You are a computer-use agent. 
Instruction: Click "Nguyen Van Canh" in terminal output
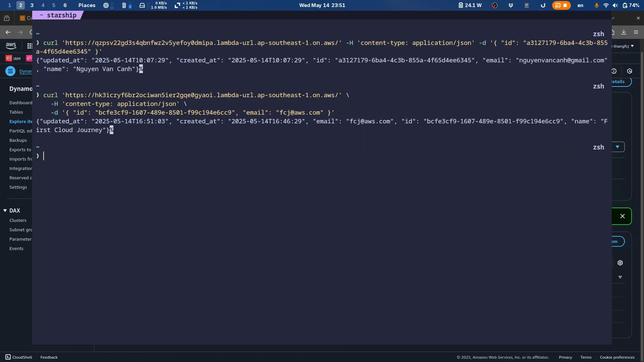(x=104, y=69)
